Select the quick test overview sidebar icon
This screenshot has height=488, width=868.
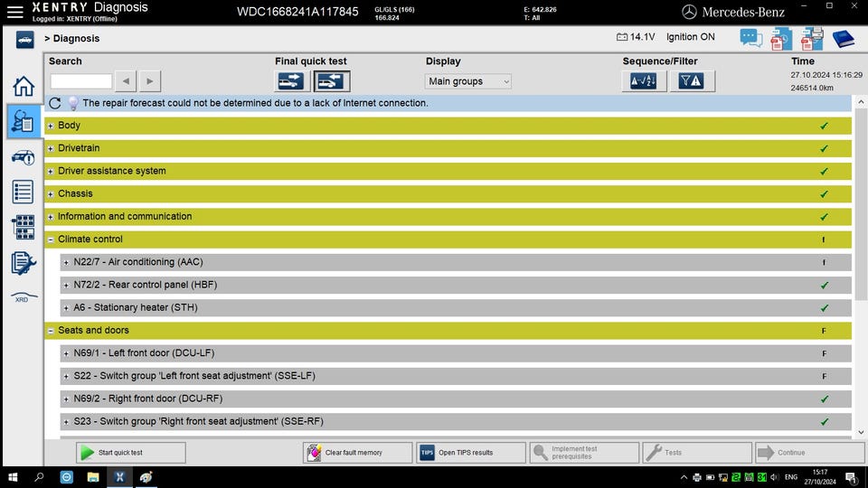pyautogui.click(x=24, y=121)
